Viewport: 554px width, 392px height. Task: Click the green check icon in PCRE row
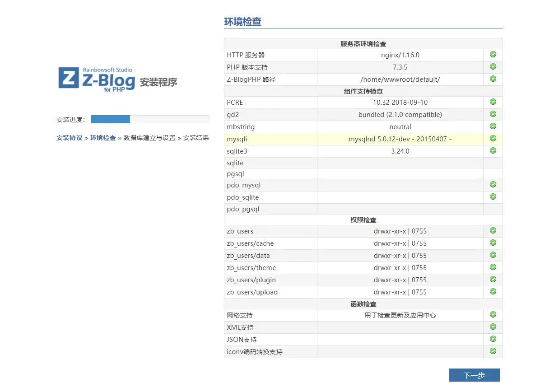click(x=493, y=102)
